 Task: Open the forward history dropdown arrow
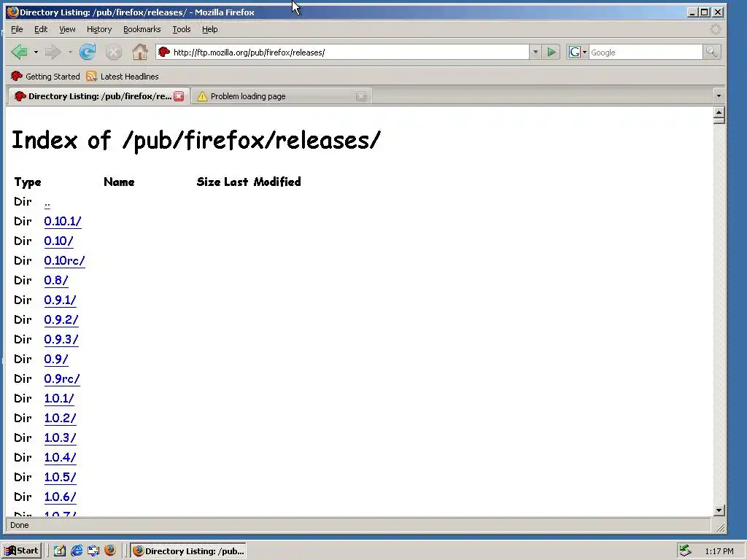[70, 52]
